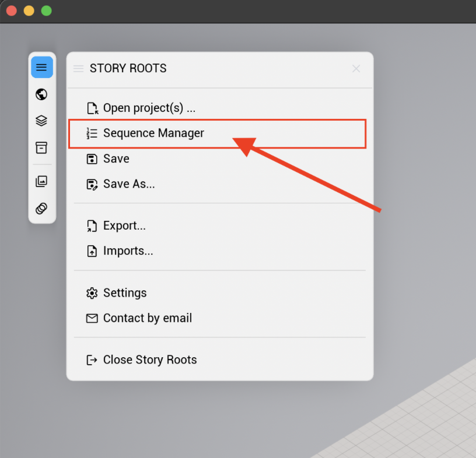476x458 pixels.
Task: Click the floppy disk Save icon
Action: (x=92, y=159)
